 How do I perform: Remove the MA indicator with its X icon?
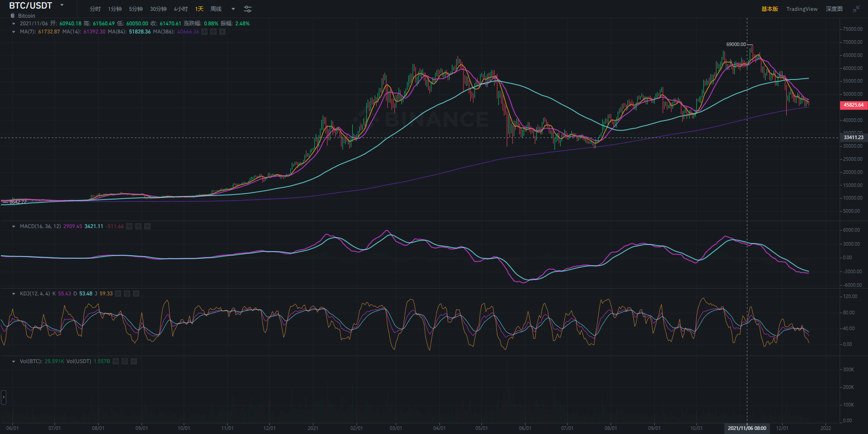[x=222, y=32]
